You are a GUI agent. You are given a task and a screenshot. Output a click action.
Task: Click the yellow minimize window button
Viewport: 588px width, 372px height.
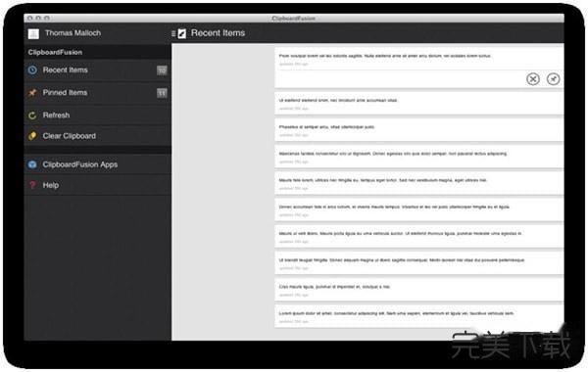pos(38,18)
